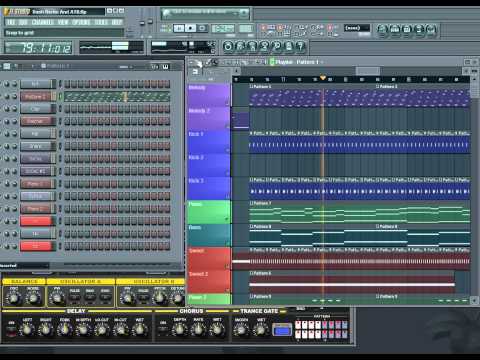Open the VIEW menu
The width and height of the screenshot is (480, 360).
click(x=63, y=22)
